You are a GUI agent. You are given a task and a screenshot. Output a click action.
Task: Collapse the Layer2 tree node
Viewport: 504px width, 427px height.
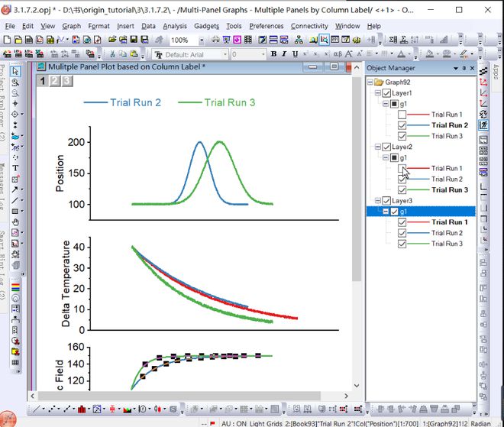pyautogui.click(x=378, y=147)
